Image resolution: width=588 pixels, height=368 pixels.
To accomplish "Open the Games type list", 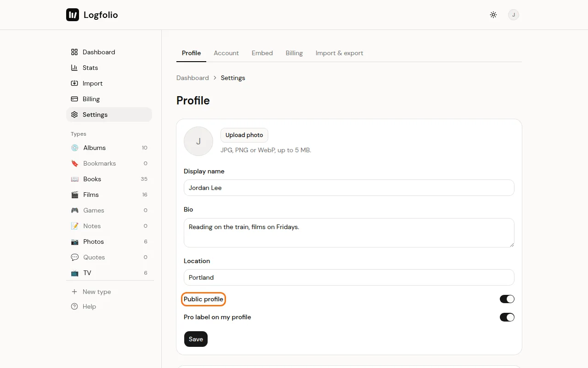I will pos(109,210).
